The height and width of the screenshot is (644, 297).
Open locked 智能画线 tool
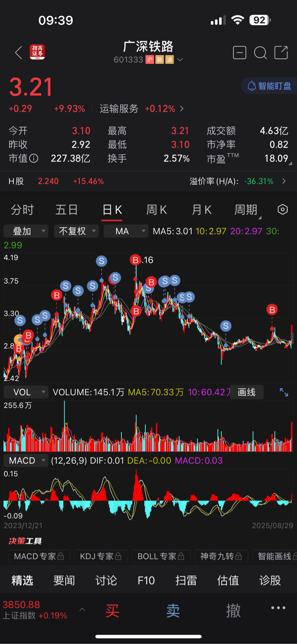pos(275,556)
